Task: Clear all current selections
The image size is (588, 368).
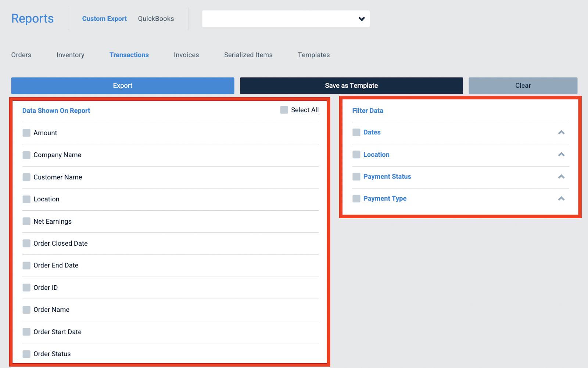Action: (x=523, y=86)
